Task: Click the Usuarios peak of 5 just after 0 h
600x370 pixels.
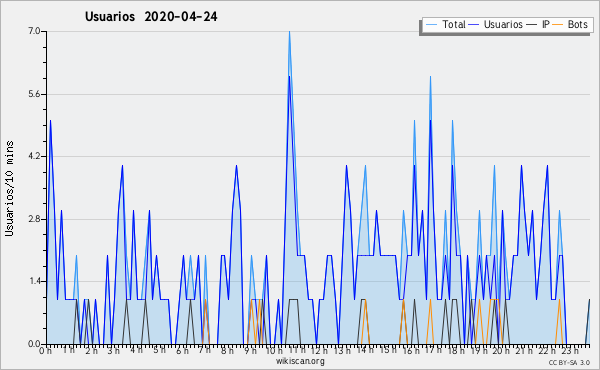Action: pos(50,121)
